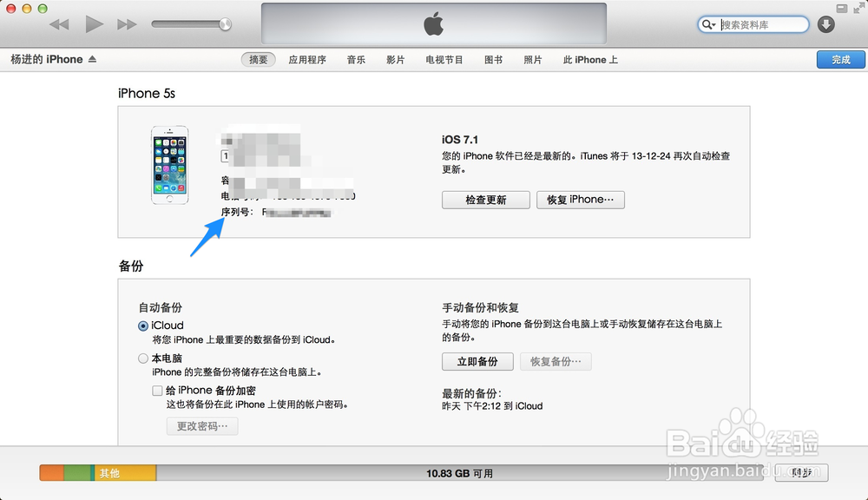Screen dimensions: 868x500
Task: Select the iCloud backup radio button
Action: [143, 326]
